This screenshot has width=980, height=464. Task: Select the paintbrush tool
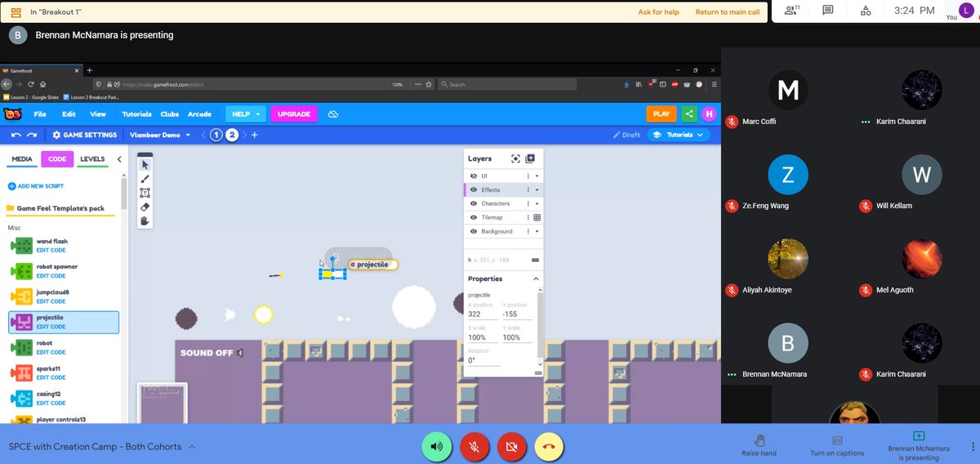click(145, 179)
